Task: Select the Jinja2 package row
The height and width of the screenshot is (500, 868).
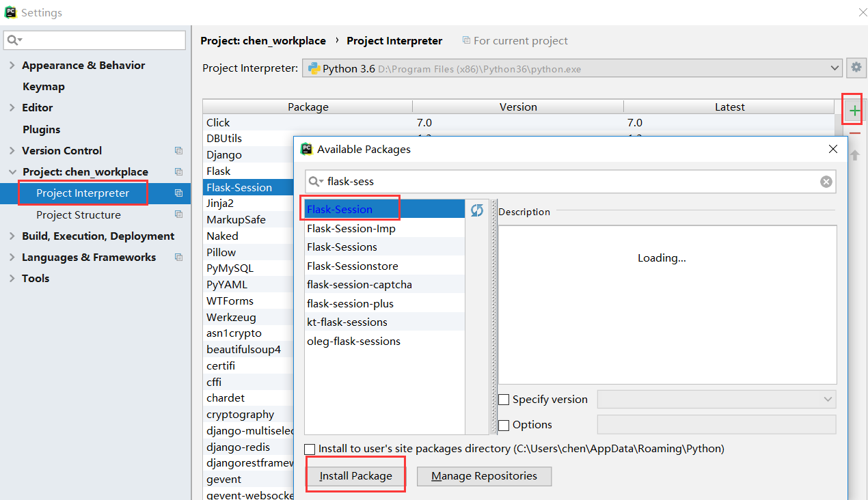Action: [x=249, y=203]
